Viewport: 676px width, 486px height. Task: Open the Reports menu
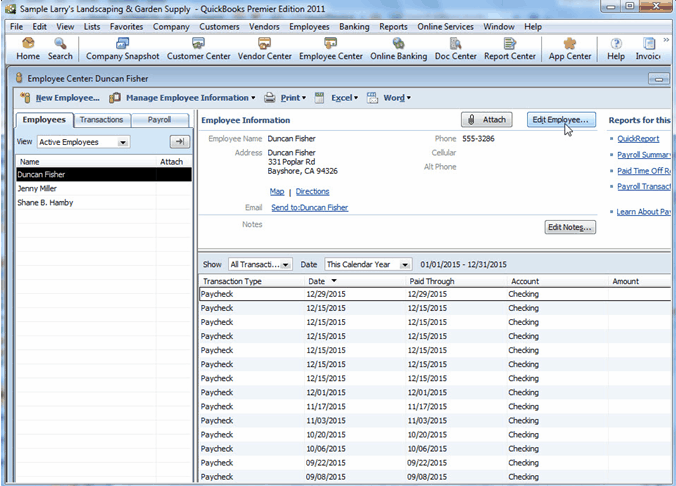[393, 27]
